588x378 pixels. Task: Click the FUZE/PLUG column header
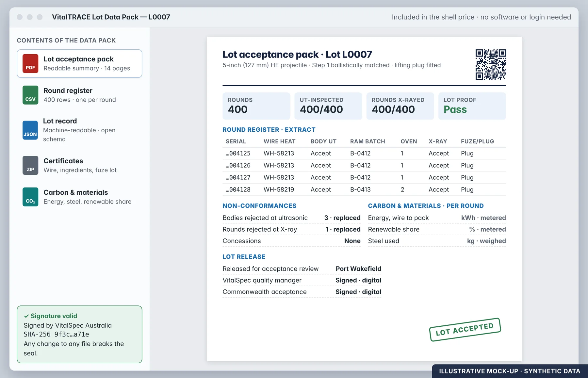[x=477, y=141]
